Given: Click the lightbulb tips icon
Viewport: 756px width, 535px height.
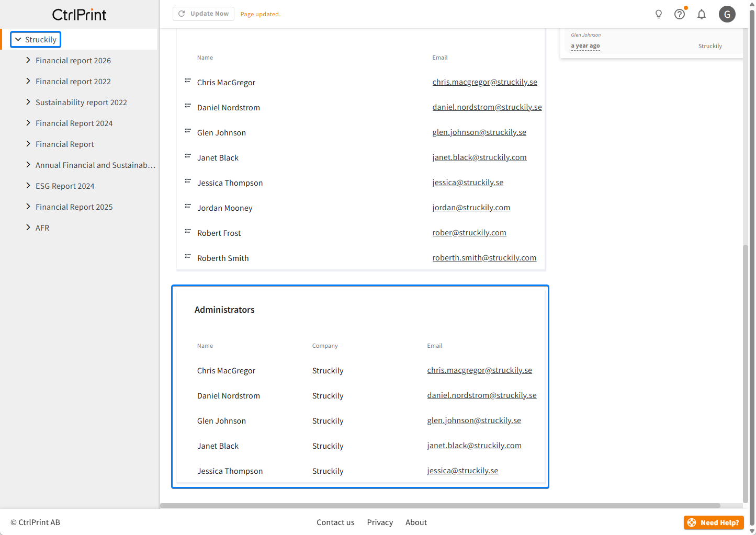Looking at the screenshot, I should (659, 14).
